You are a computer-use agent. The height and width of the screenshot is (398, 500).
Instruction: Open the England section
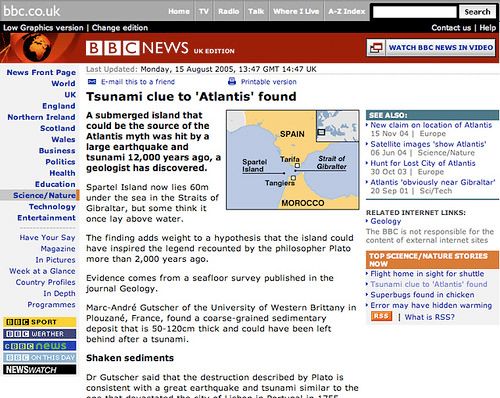click(59, 106)
